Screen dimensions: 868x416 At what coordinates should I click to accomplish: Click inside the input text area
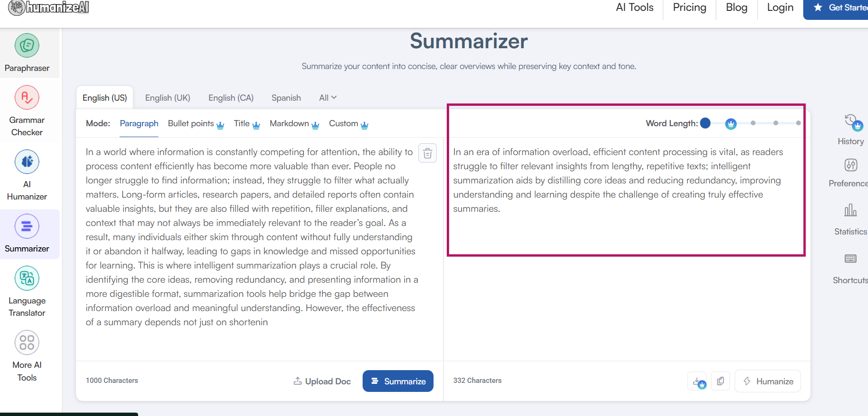pos(251,236)
